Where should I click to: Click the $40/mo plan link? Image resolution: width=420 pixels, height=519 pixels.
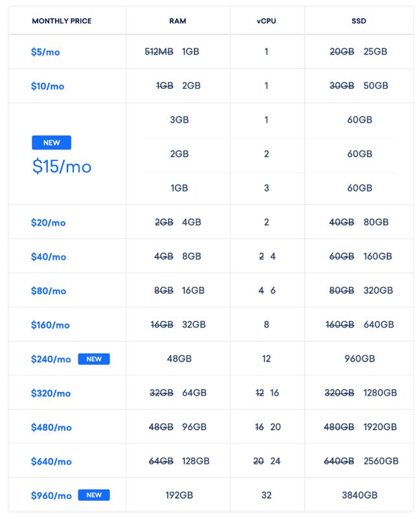(x=49, y=257)
